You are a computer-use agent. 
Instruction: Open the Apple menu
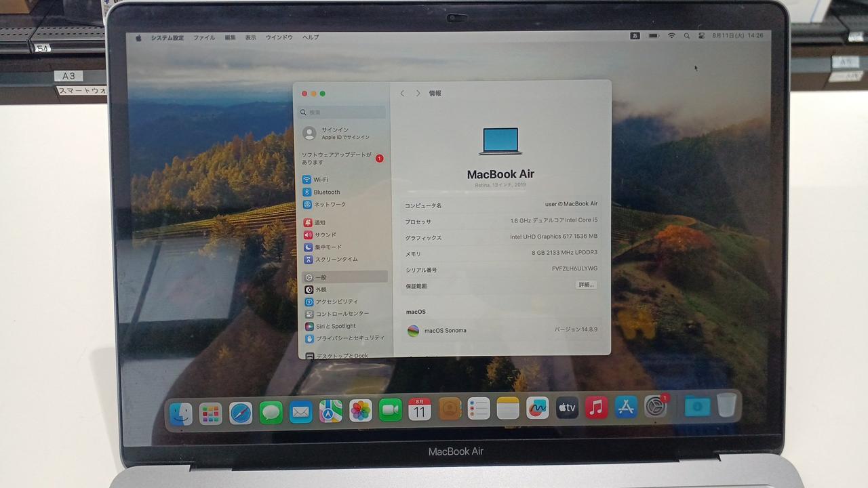click(138, 38)
